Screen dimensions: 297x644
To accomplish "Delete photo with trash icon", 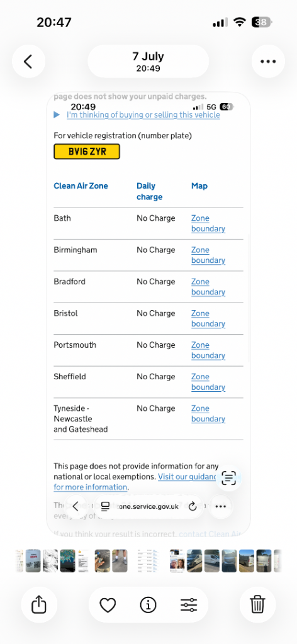I will tap(257, 604).
